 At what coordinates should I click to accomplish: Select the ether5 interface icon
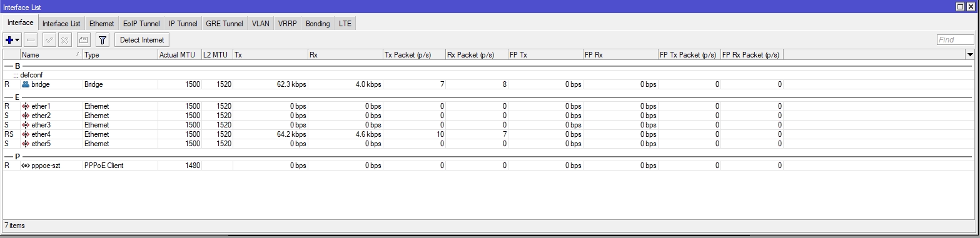[x=26, y=144]
